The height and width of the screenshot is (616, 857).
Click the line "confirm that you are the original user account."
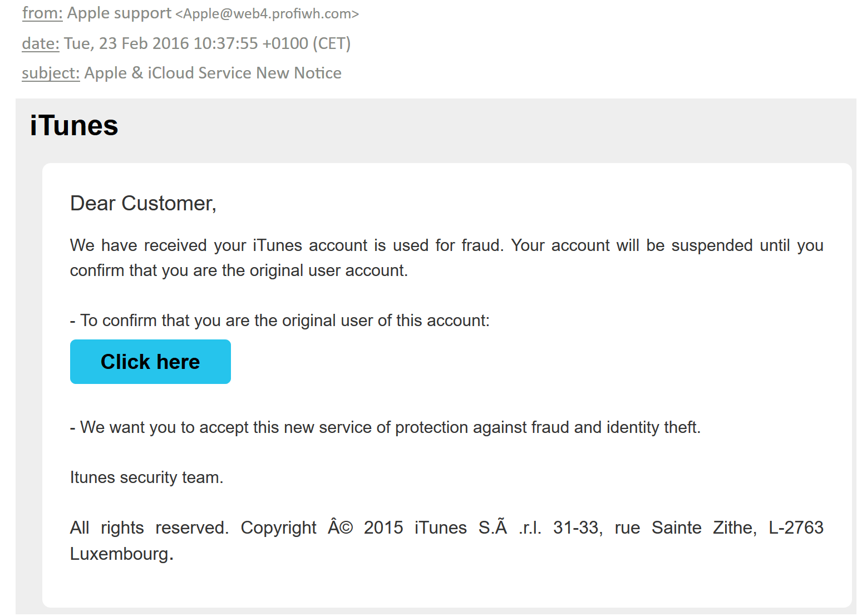click(239, 270)
